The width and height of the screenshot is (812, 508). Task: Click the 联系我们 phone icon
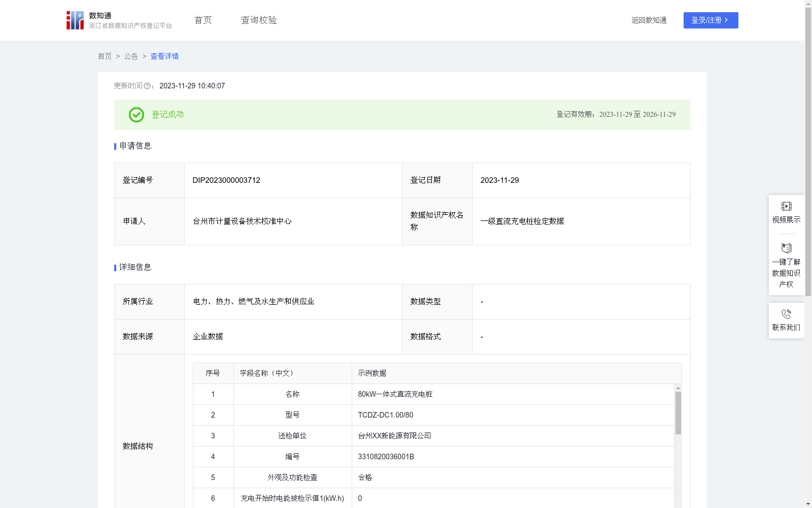point(786,314)
